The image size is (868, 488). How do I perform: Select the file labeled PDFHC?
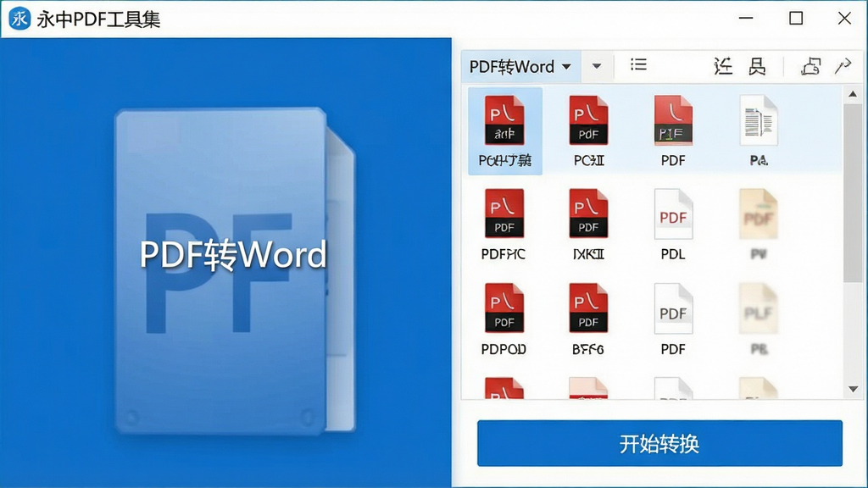point(504,225)
